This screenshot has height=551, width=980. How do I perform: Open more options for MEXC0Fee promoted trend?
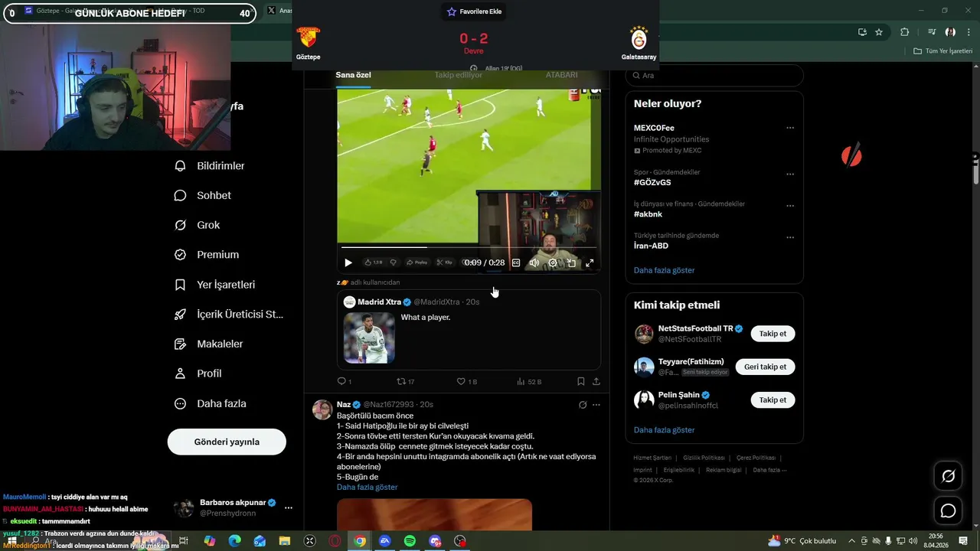[x=790, y=128]
